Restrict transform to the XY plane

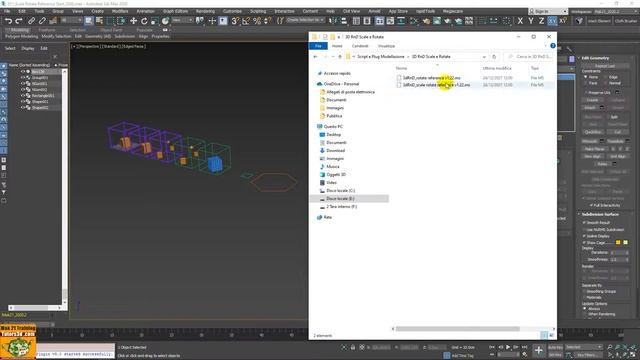[x=552, y=20]
